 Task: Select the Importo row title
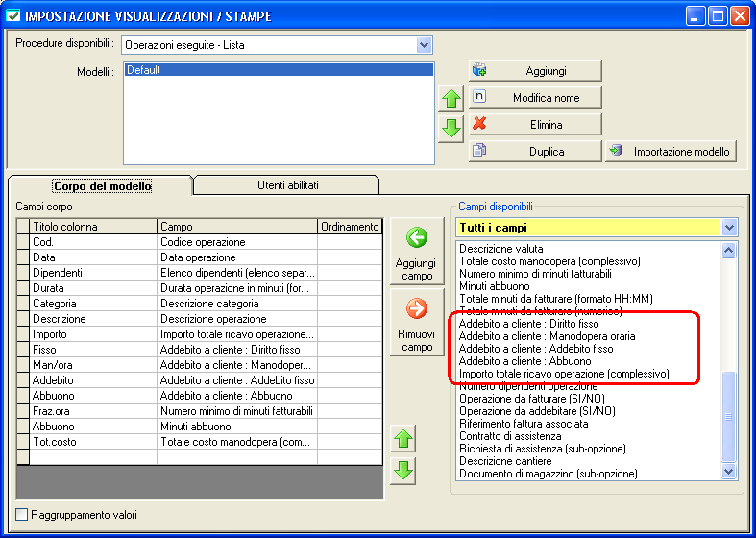(93, 334)
